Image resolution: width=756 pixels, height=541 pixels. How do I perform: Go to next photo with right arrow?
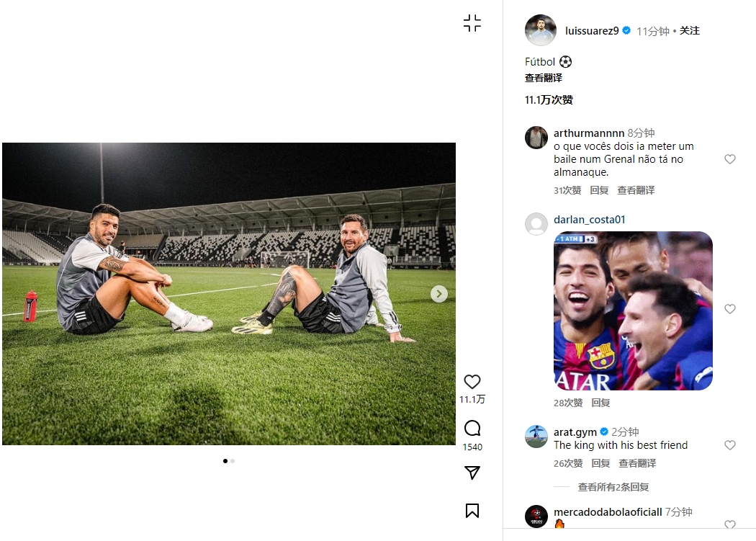tap(439, 294)
